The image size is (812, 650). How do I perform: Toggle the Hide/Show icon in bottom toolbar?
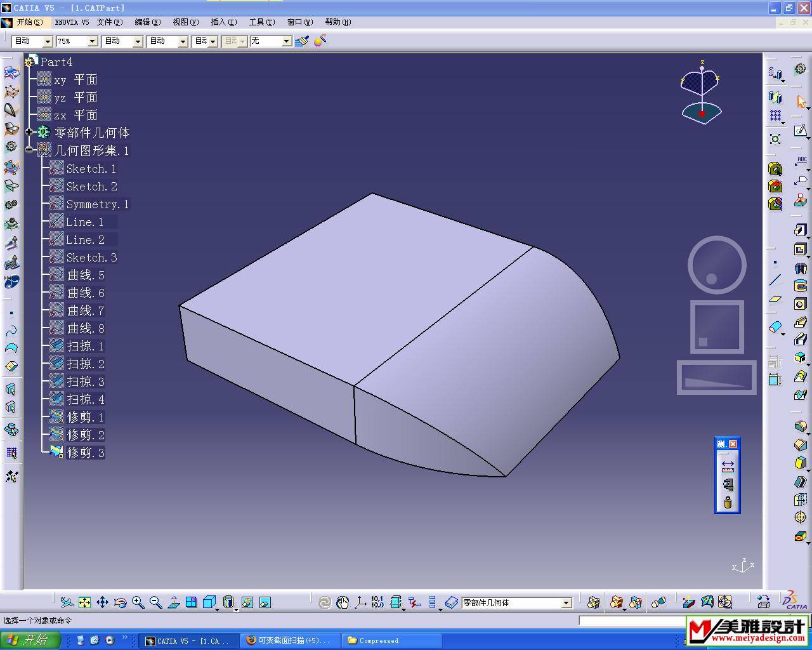click(247, 602)
